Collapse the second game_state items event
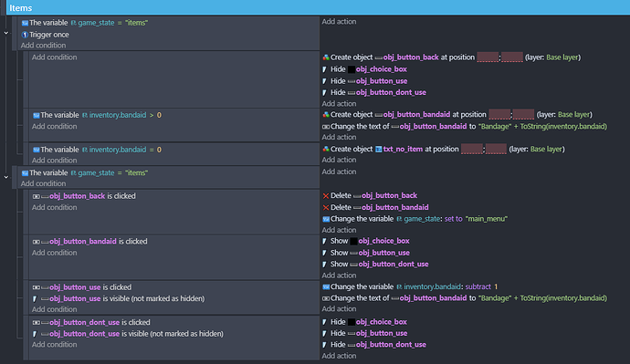Screen dimensions: 630x364 (6, 177)
